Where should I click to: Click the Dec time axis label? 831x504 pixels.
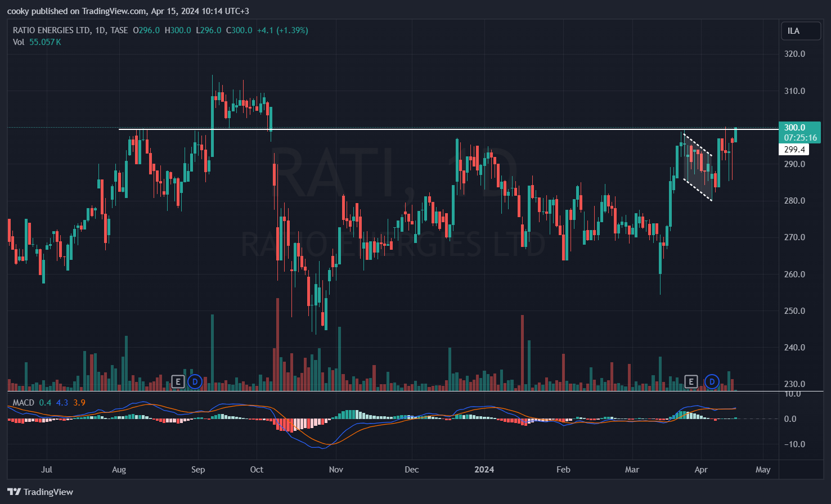point(412,470)
